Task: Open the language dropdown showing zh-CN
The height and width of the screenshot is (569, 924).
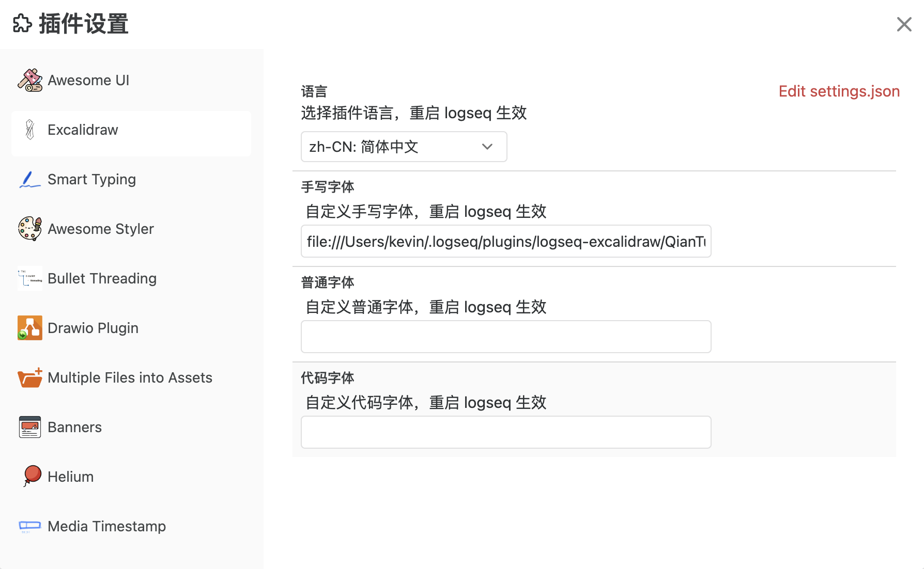Action: pyautogui.click(x=393, y=147)
